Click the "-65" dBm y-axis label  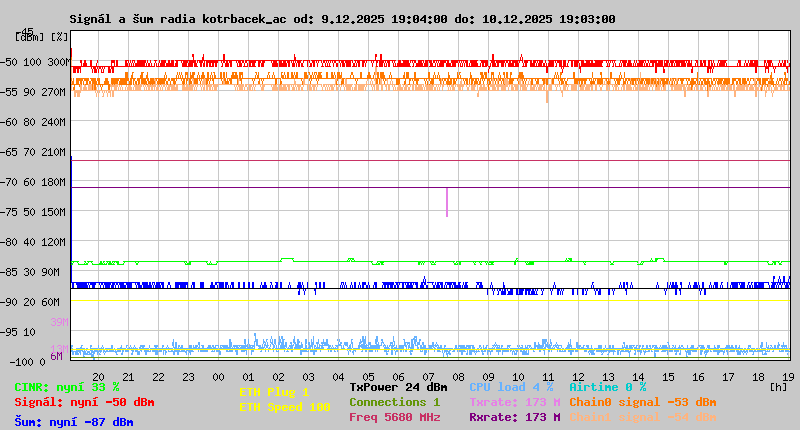(x=9, y=153)
